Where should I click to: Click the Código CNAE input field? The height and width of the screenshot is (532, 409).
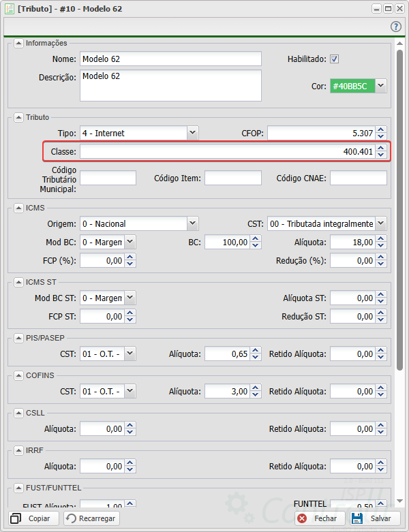point(358,178)
